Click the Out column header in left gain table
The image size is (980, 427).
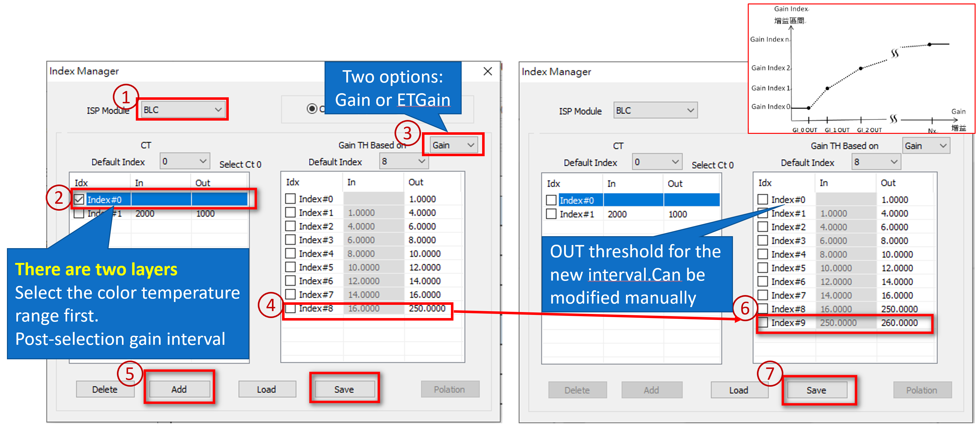tap(416, 182)
